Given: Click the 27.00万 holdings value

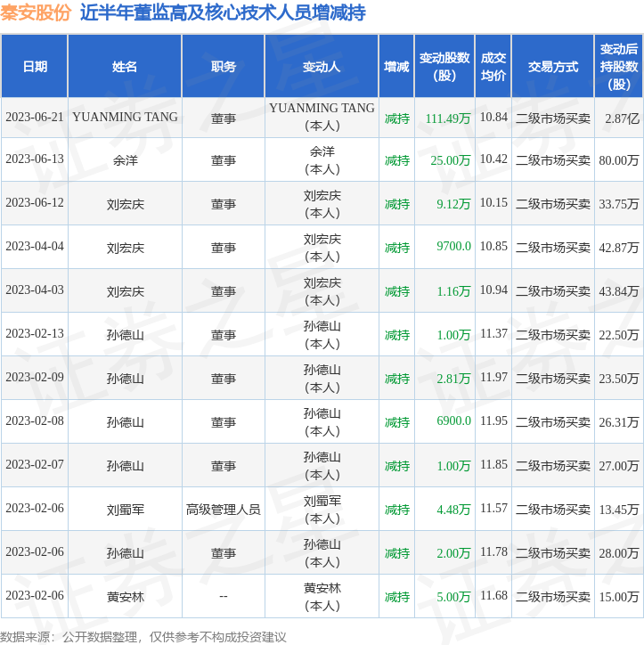Looking at the screenshot, I should tap(619, 466).
